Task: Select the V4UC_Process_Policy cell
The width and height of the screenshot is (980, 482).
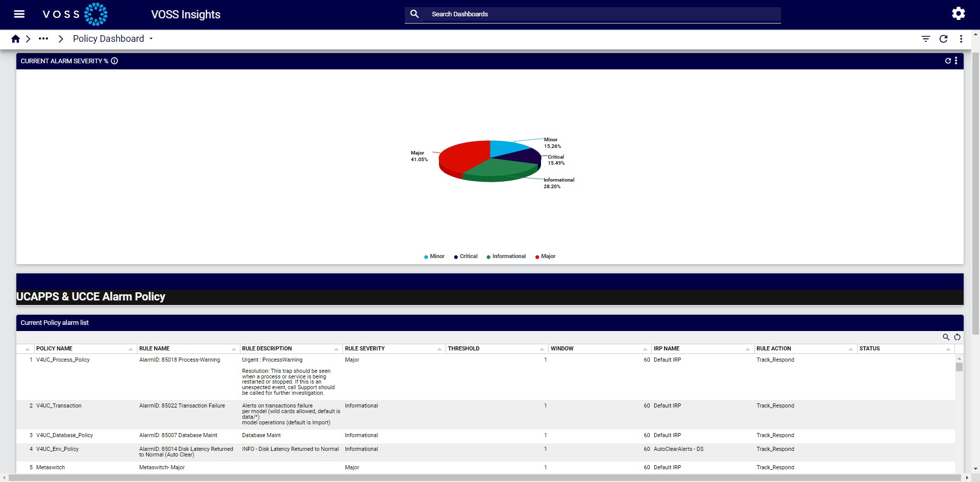Action: tap(63, 360)
